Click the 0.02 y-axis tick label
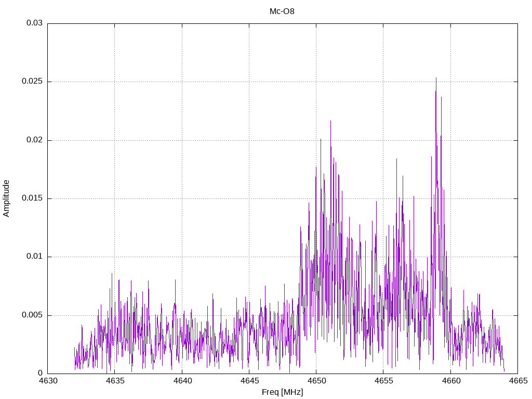This screenshot has height=399, width=532. point(35,140)
